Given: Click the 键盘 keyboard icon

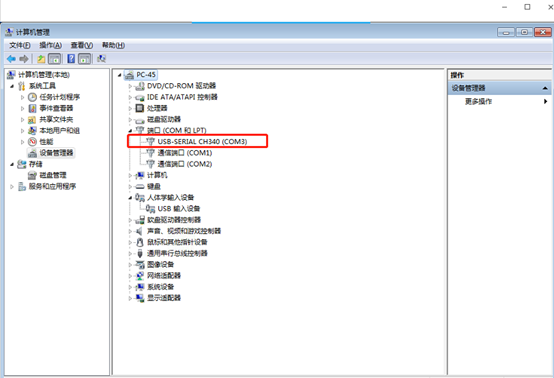Looking at the screenshot, I should (x=140, y=186).
